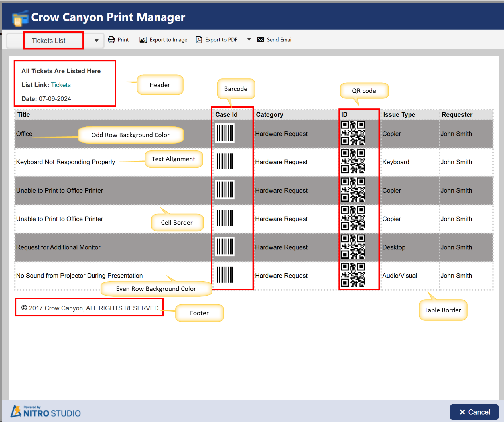
Task: Click the Keyboard Not Responding row barcode
Action: click(225, 161)
